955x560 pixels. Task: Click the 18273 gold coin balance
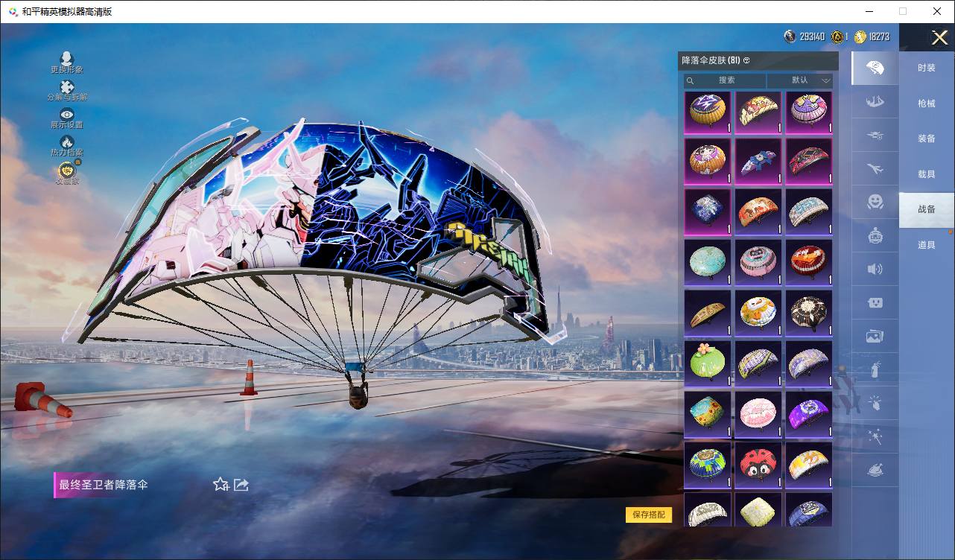coord(879,36)
